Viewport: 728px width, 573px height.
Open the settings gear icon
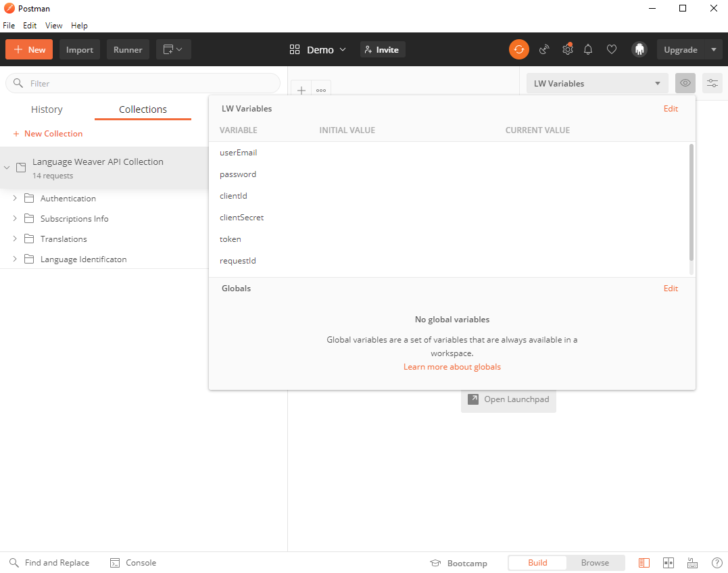(x=567, y=49)
